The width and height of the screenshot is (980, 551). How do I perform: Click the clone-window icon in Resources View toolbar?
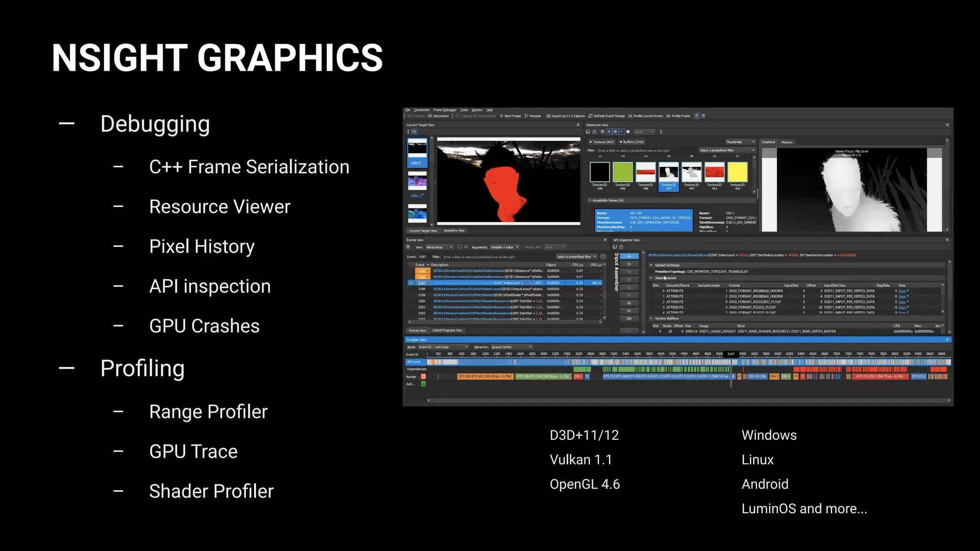coord(589,132)
